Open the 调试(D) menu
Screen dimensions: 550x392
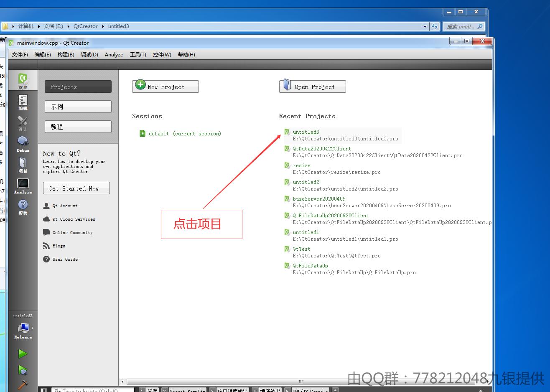pyautogui.click(x=89, y=55)
